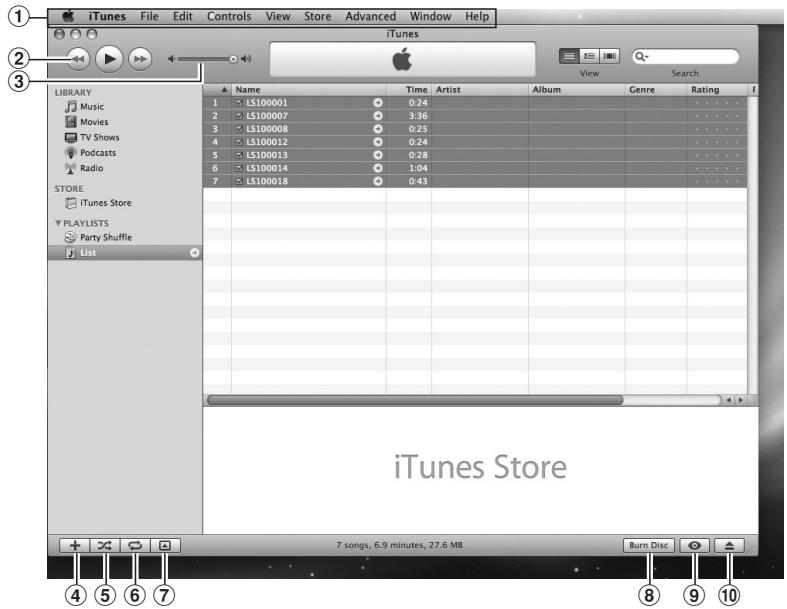Show or hide artwork viewer button
This screenshot has width=787, height=609.
pos(165,546)
